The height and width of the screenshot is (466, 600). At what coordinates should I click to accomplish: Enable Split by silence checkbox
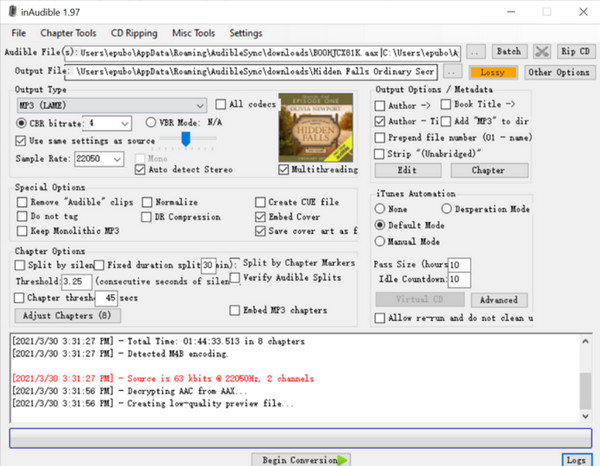[x=20, y=265]
